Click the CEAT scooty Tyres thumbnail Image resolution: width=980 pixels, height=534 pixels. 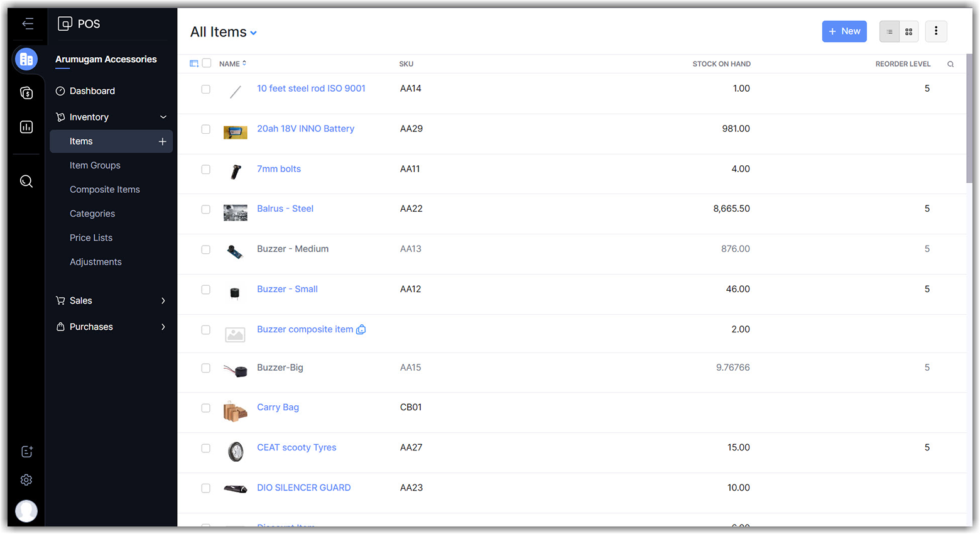[236, 451]
